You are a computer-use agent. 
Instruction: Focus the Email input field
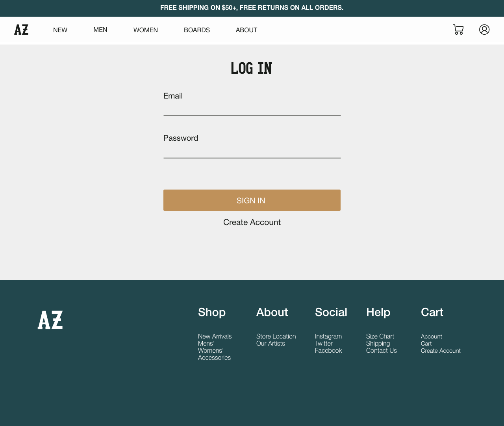coord(252,109)
